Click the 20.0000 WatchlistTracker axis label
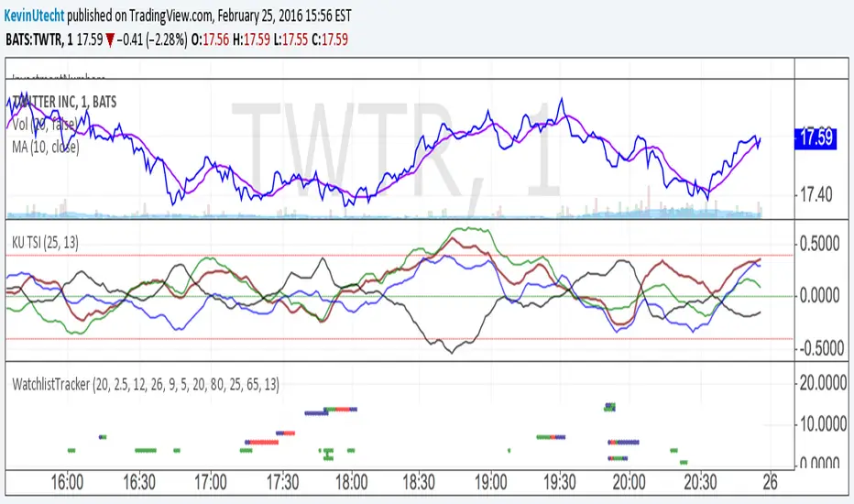 pos(823,384)
